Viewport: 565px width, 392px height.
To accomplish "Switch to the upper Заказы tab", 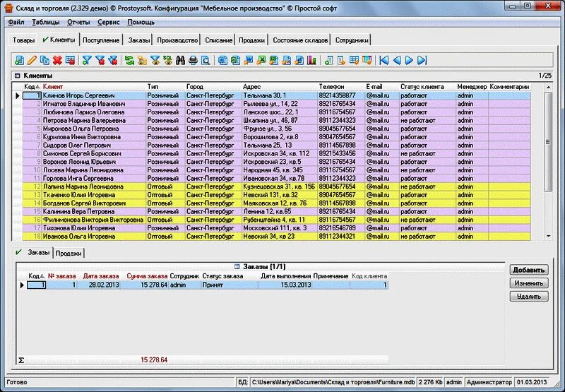I will tap(138, 40).
